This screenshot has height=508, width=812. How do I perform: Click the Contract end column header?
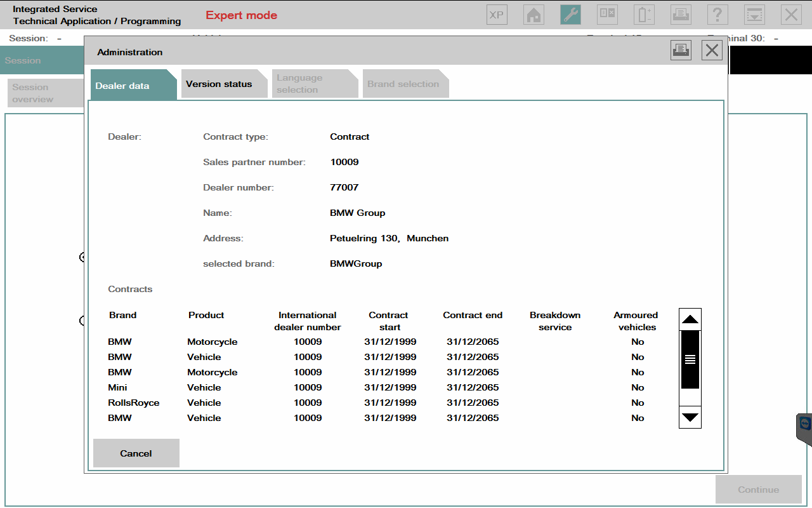[473, 315]
